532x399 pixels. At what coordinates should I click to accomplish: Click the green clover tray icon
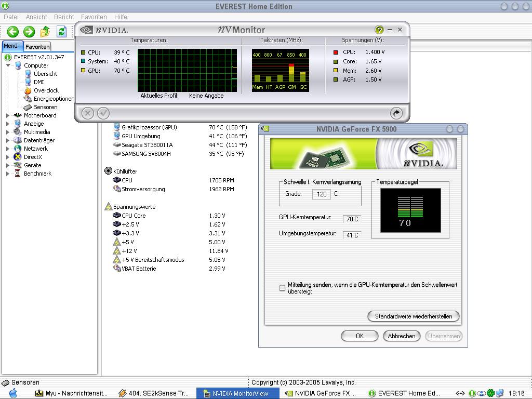[490, 393]
